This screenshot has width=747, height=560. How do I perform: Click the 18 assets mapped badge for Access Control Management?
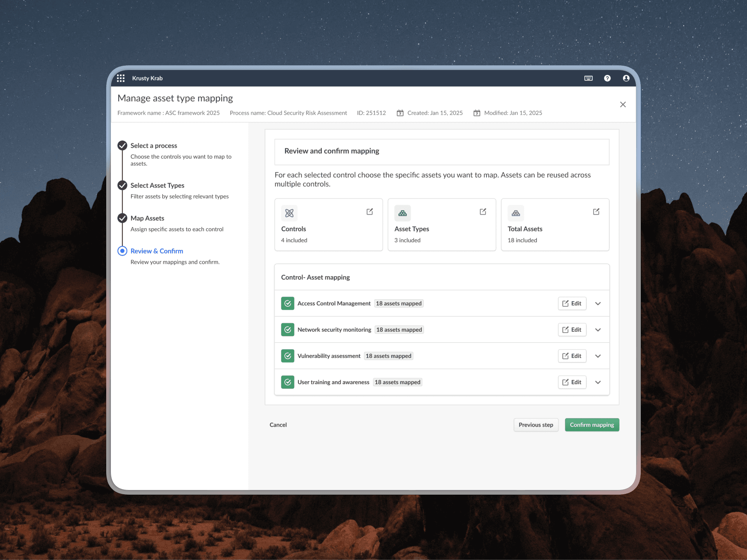point(399,303)
